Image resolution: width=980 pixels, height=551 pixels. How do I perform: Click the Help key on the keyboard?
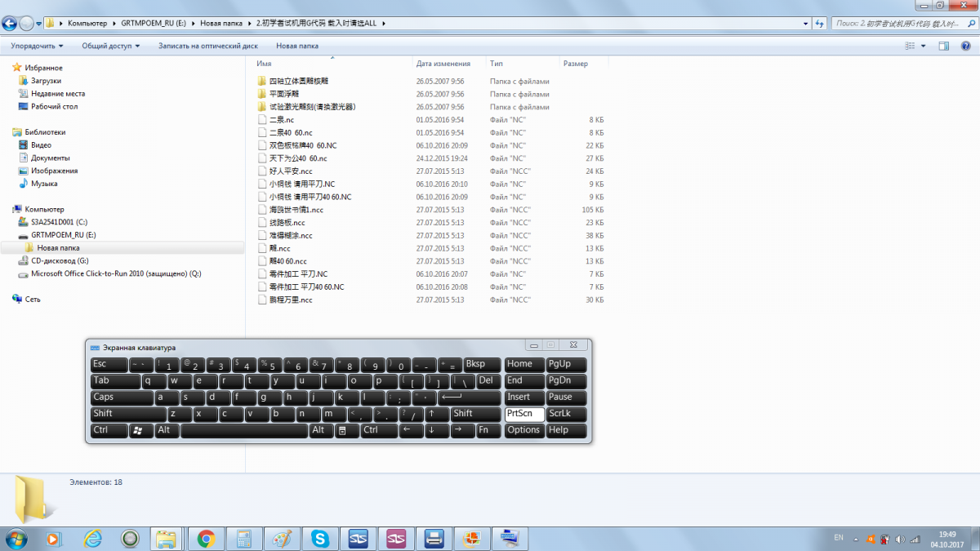pos(567,430)
